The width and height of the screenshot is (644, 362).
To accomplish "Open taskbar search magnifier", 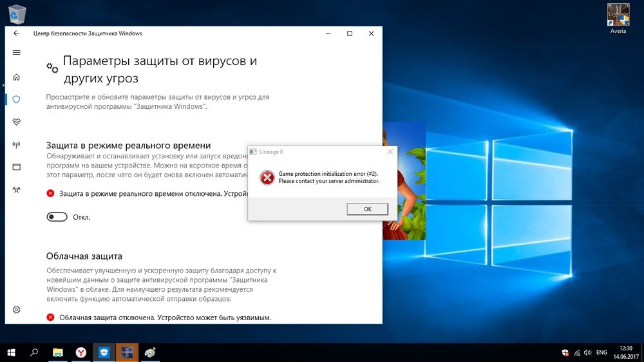I will [34, 352].
